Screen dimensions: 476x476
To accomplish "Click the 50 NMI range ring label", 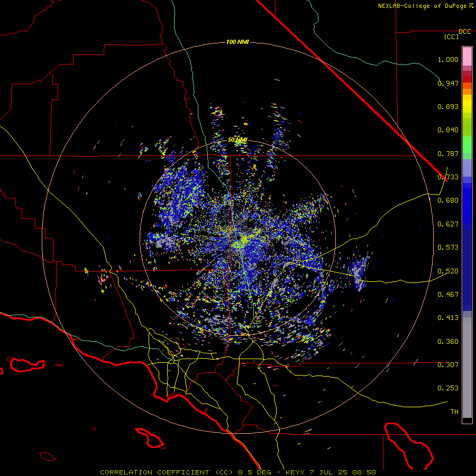I will pyautogui.click(x=237, y=140).
